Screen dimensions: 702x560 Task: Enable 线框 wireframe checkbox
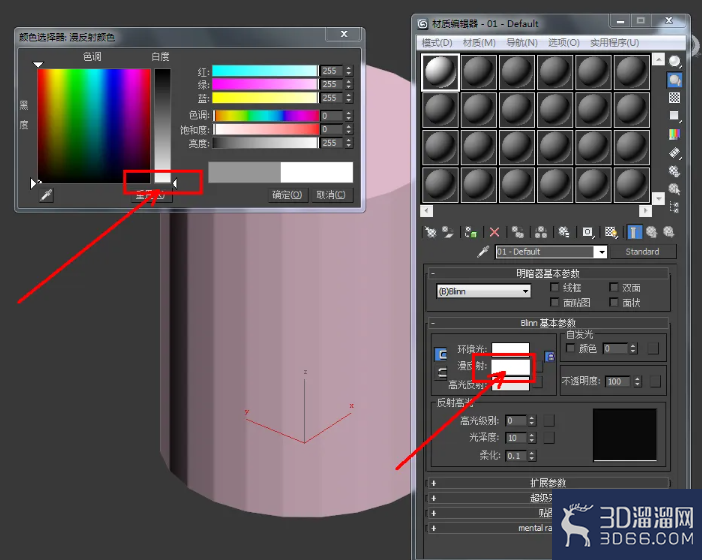pyautogui.click(x=554, y=287)
